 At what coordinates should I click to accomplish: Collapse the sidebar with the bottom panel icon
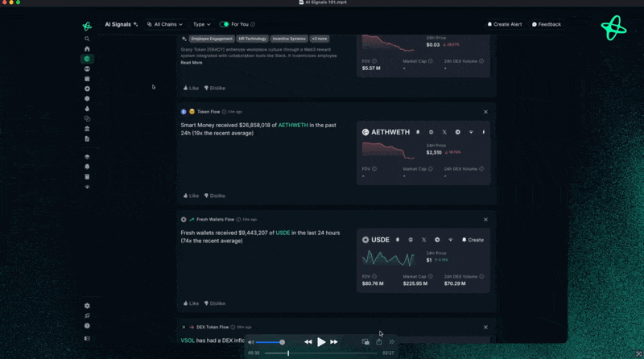(x=87, y=338)
